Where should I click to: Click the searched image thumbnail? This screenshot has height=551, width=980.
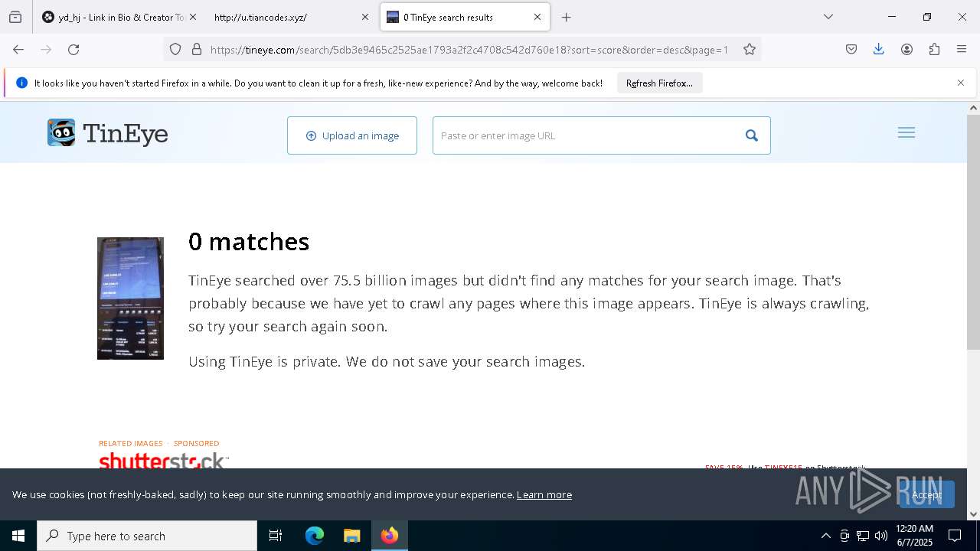click(130, 298)
